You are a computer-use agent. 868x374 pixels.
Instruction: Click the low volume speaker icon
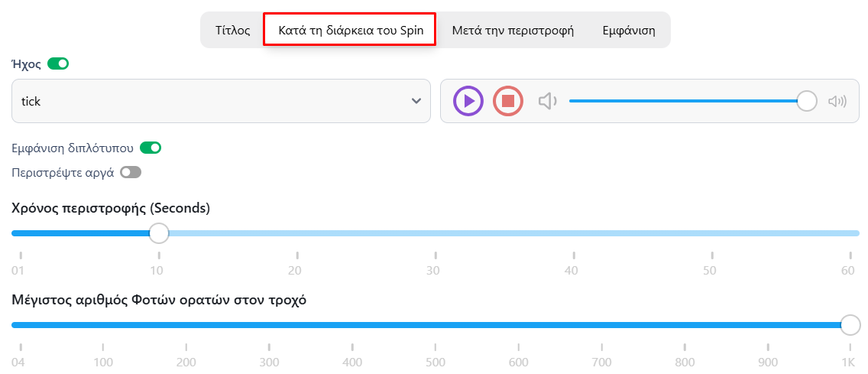click(548, 101)
